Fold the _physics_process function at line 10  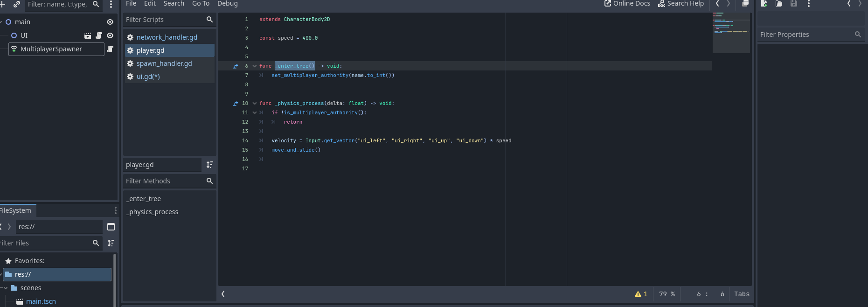point(255,104)
